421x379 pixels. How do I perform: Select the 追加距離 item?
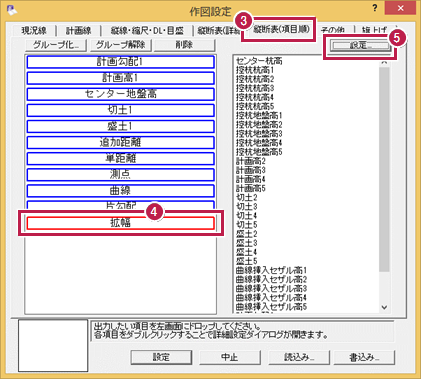coord(120,142)
